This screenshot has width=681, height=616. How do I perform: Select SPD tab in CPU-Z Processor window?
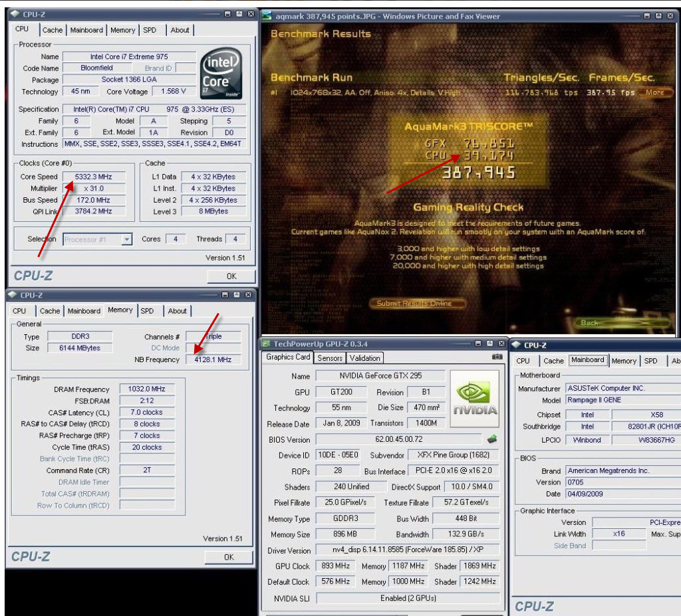[x=150, y=30]
